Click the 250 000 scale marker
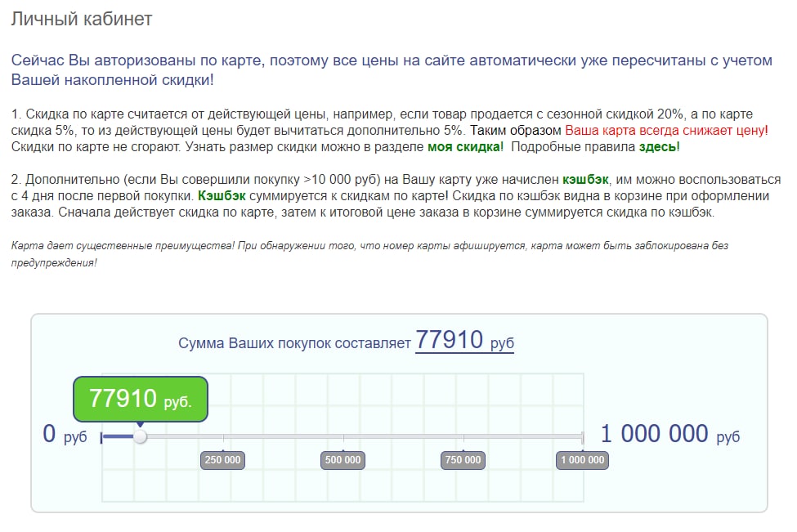 (x=222, y=460)
